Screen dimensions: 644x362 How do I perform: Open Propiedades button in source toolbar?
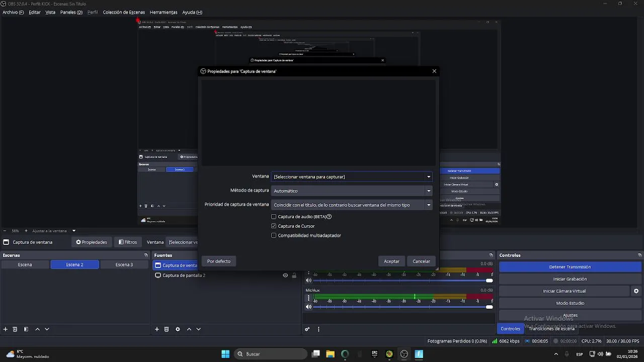click(x=92, y=242)
